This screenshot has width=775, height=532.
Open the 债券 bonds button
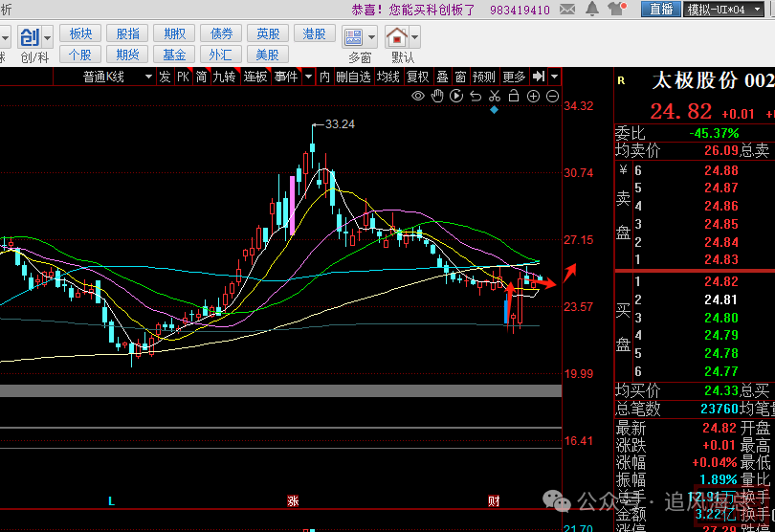click(x=221, y=33)
